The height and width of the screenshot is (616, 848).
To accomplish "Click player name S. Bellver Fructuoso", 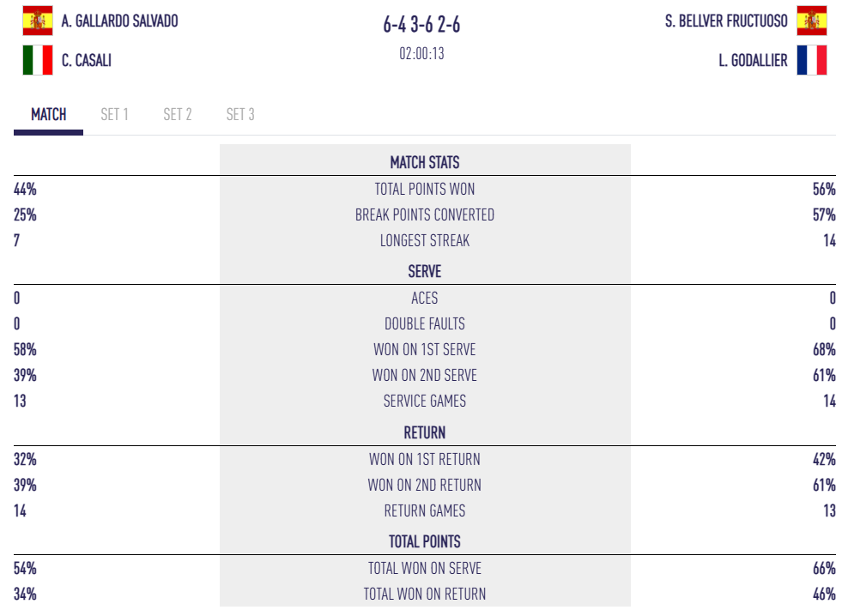I will [x=726, y=21].
